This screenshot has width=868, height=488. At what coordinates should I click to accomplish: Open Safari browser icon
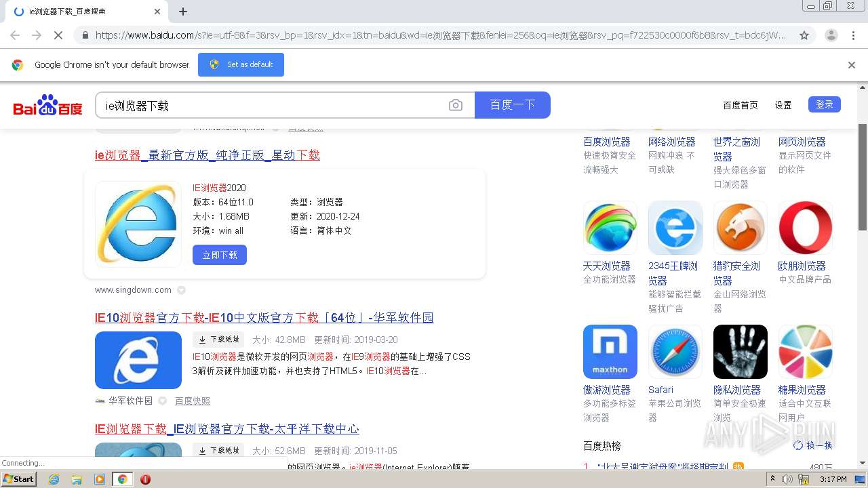[x=675, y=352]
